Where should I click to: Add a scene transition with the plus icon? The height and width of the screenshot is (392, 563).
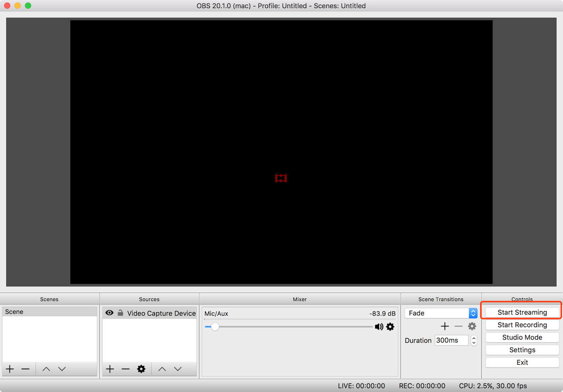click(445, 326)
